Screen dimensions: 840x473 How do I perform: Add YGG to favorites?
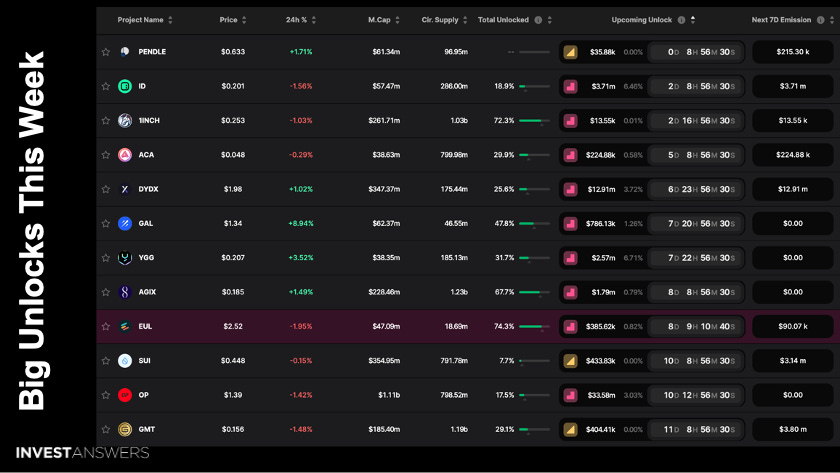pos(106,258)
